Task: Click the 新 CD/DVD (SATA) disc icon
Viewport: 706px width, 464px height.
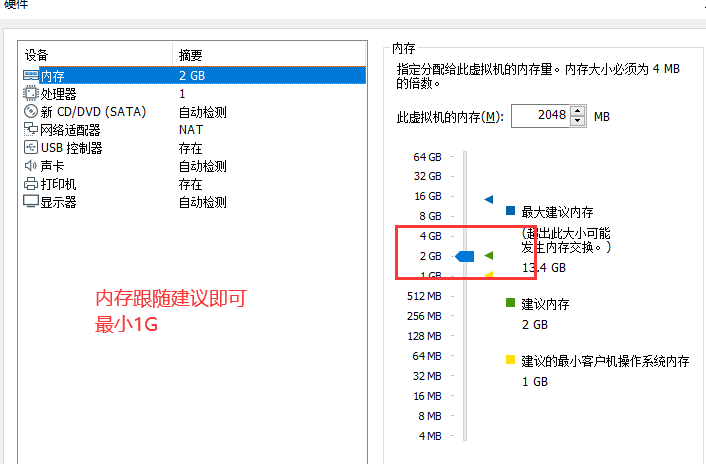Action: (x=31, y=111)
